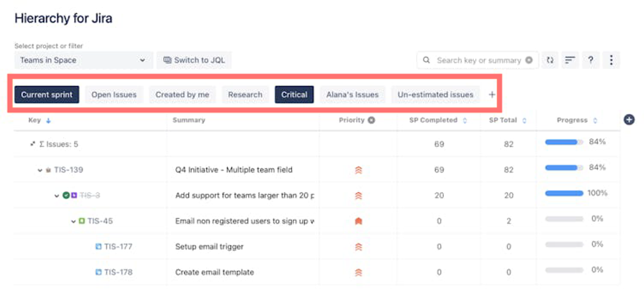Toggle the Current sprint quick filter

(47, 95)
